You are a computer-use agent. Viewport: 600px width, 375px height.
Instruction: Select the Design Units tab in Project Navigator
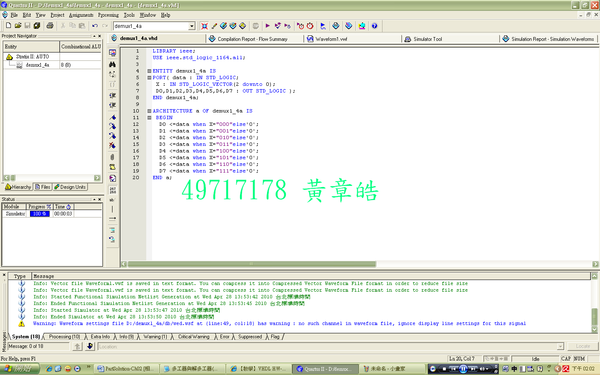point(70,187)
